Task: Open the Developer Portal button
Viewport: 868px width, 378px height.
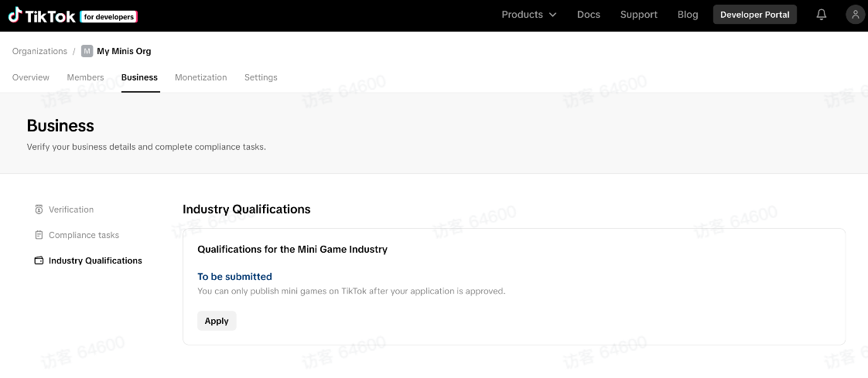Action: click(754, 15)
